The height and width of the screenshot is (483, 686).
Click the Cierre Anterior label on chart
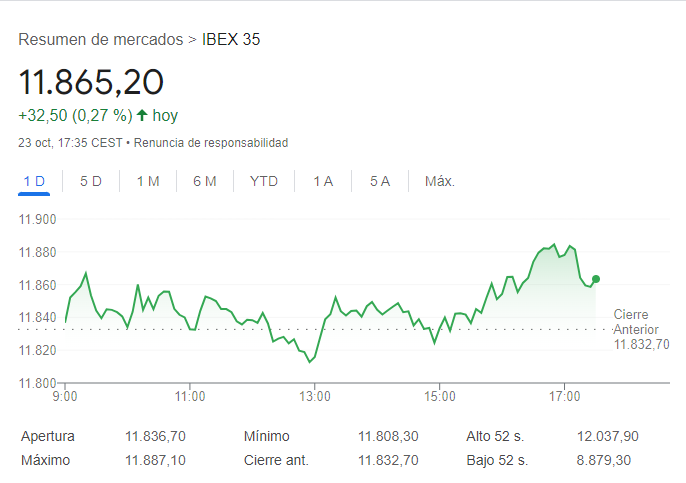(636, 322)
